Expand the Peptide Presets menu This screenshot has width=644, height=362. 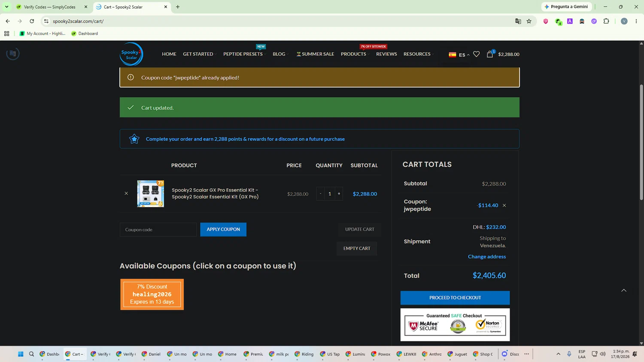point(244,54)
